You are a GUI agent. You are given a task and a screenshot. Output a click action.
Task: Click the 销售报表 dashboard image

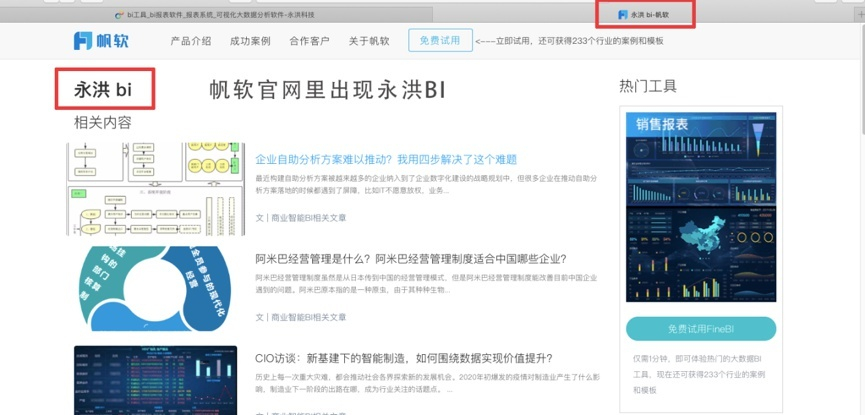point(701,207)
